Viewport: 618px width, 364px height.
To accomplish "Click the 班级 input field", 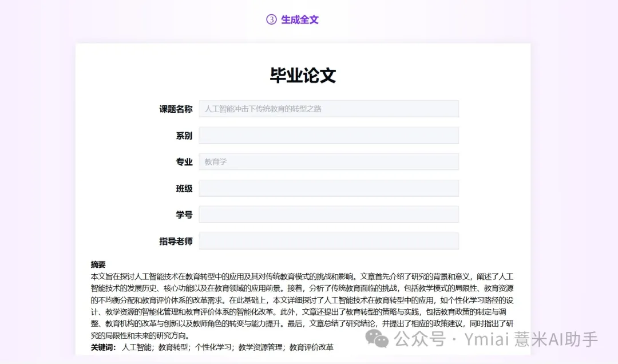I will pyautogui.click(x=328, y=188).
